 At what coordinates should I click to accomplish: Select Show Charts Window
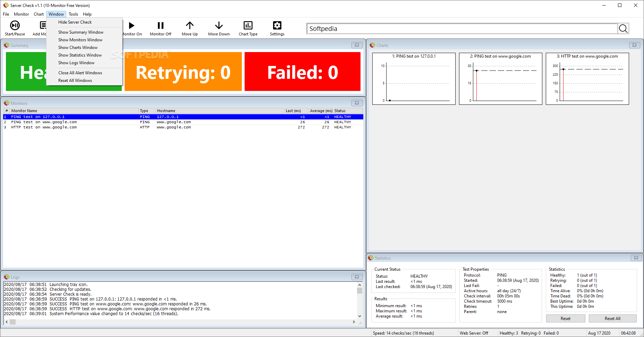click(x=84, y=48)
